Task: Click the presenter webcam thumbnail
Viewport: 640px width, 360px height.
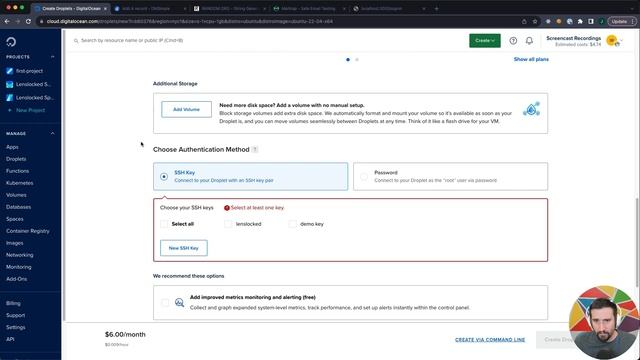Action: pos(604,322)
